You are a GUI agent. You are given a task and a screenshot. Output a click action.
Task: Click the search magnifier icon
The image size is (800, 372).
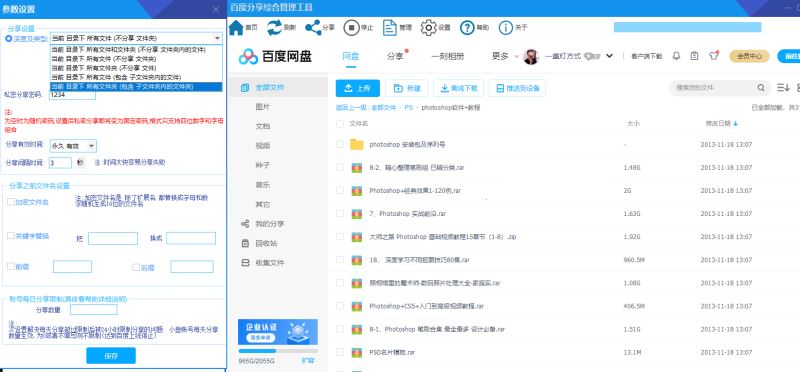(761, 88)
